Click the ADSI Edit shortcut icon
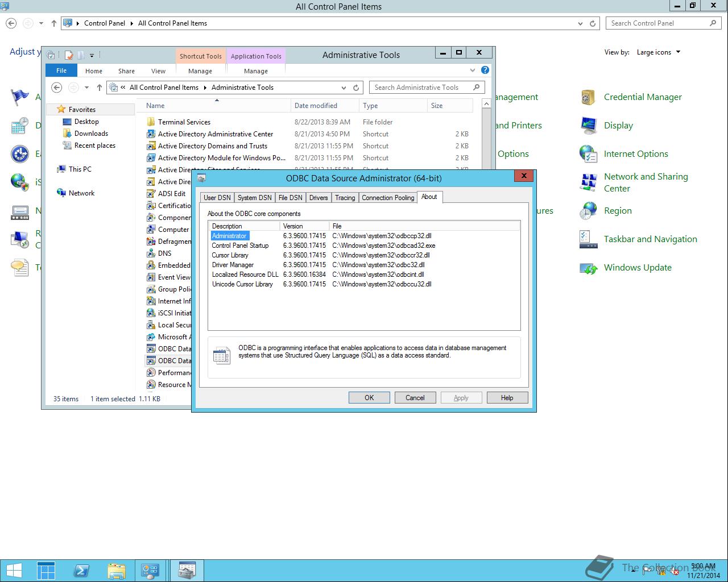This screenshot has width=728, height=582. pos(151,194)
